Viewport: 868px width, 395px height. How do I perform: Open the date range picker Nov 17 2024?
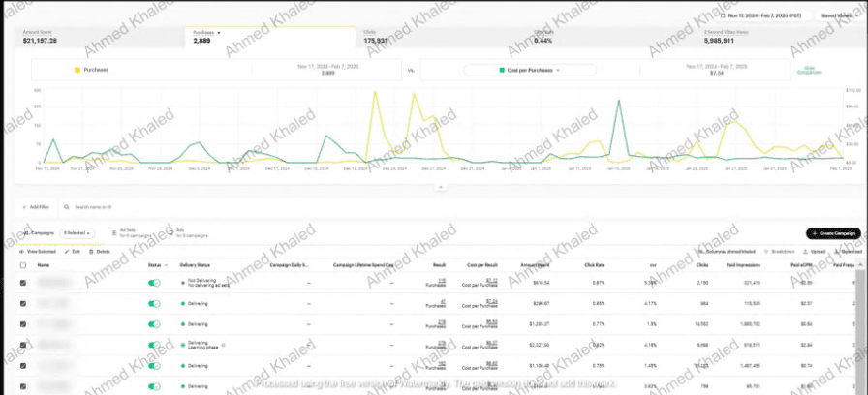click(x=764, y=15)
